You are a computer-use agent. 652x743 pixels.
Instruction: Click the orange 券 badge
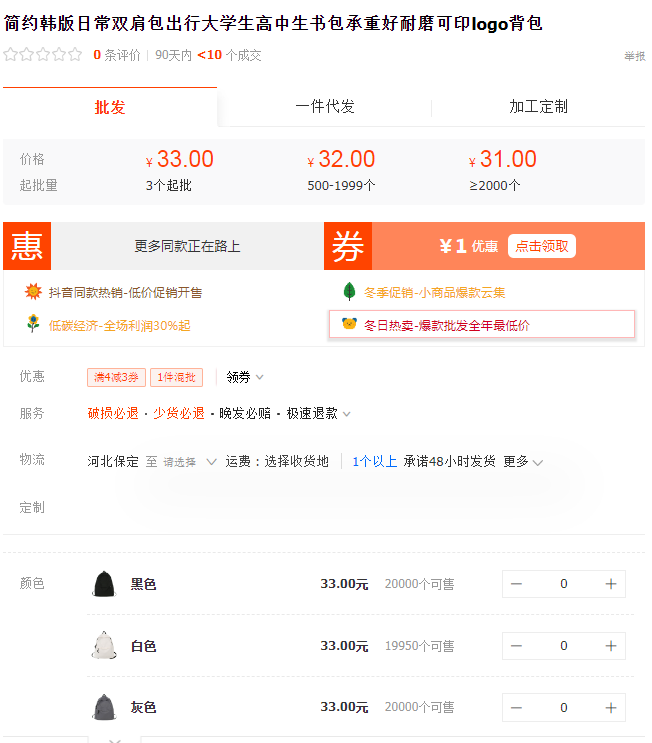click(x=348, y=246)
